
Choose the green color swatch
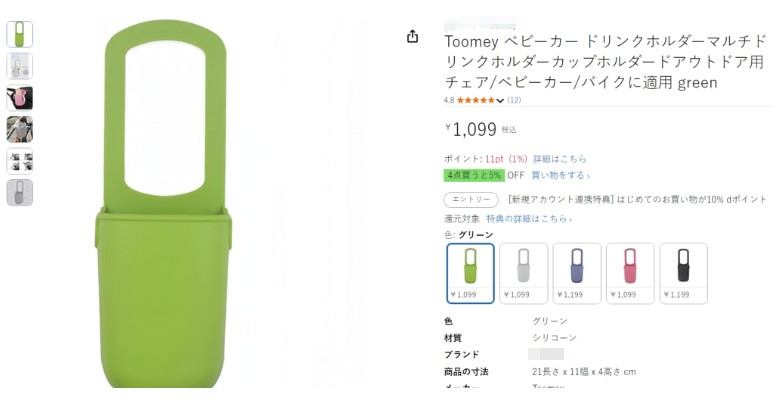tap(470, 273)
